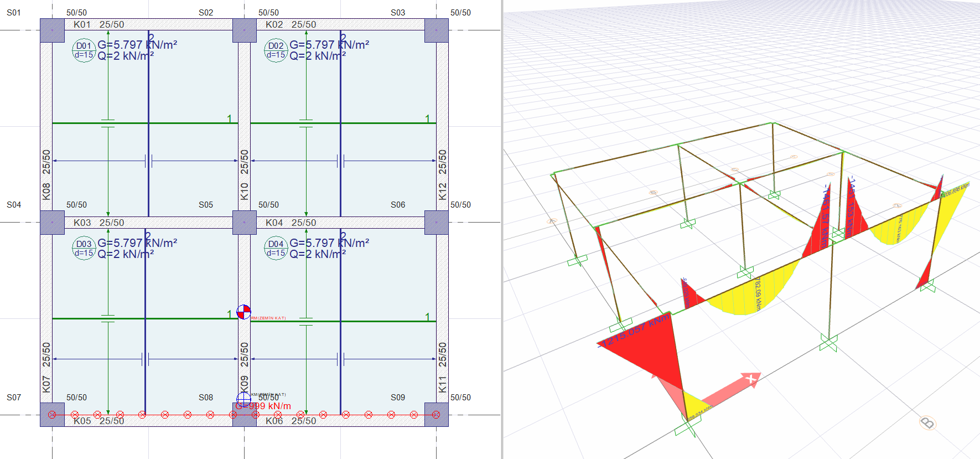Select vertical beam label K12
The width and height of the screenshot is (980, 459).
pyautogui.click(x=442, y=191)
